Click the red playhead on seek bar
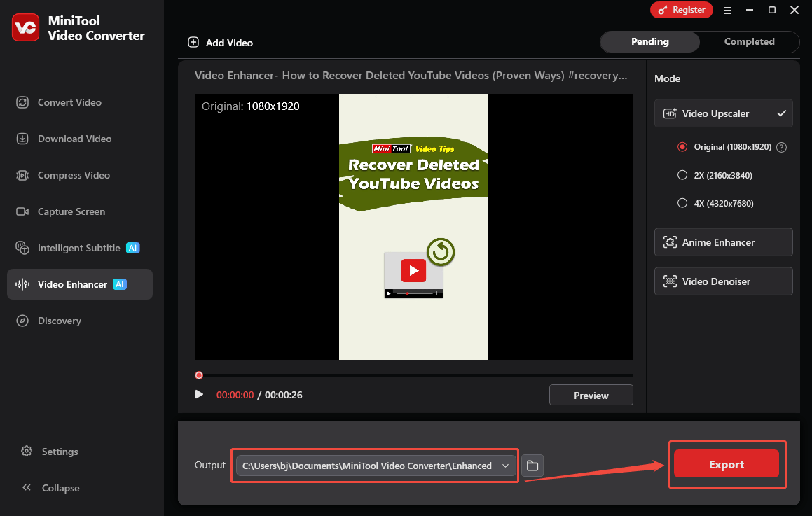This screenshot has height=516, width=812. tap(199, 375)
